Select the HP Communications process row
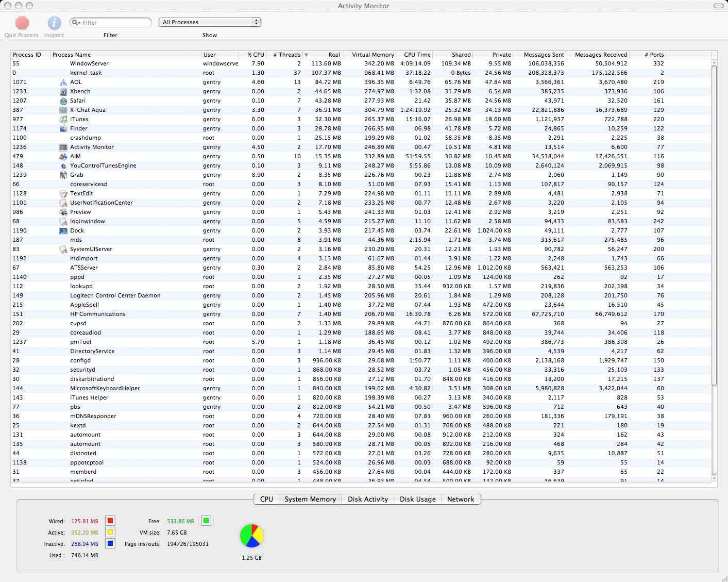Viewport: 728px width, 582px height. tap(361, 314)
